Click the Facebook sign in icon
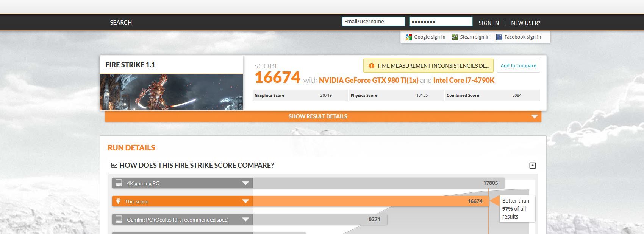The height and width of the screenshot is (234, 644). 499,37
